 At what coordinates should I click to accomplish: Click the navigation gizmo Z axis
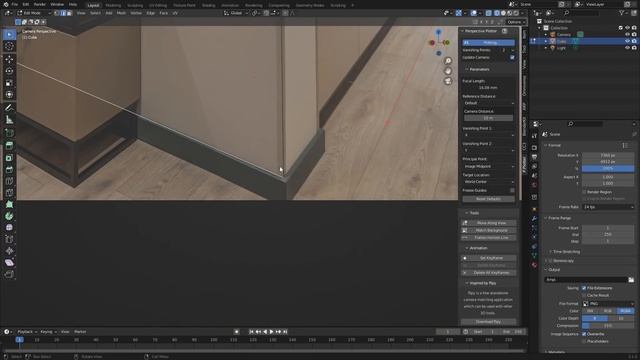(x=439, y=32)
